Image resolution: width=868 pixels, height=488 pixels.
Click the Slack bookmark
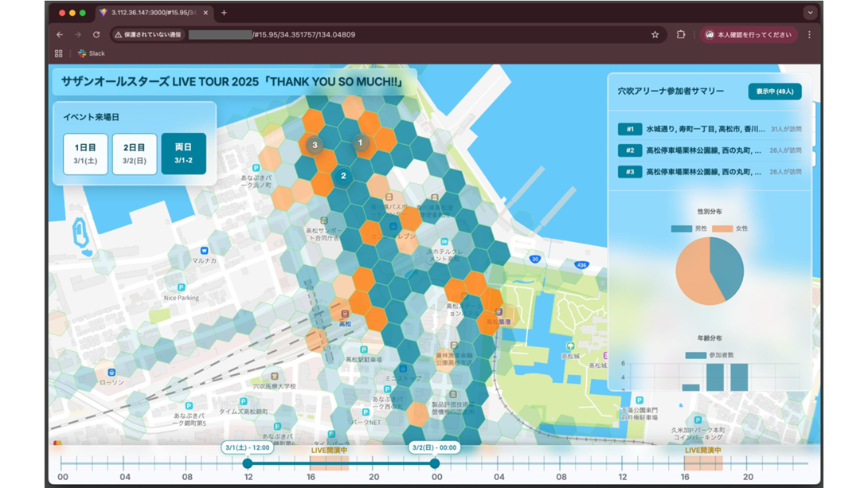[x=91, y=53]
